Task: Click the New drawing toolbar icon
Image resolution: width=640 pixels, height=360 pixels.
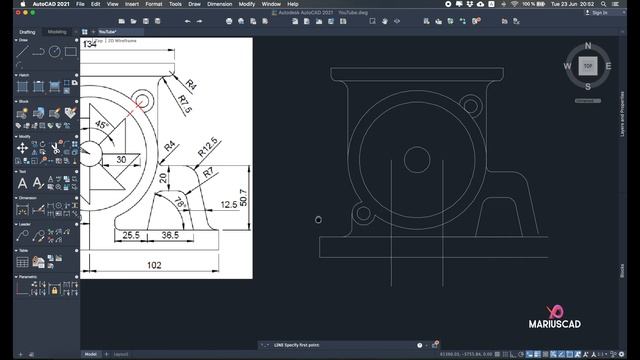Action: (x=122, y=21)
